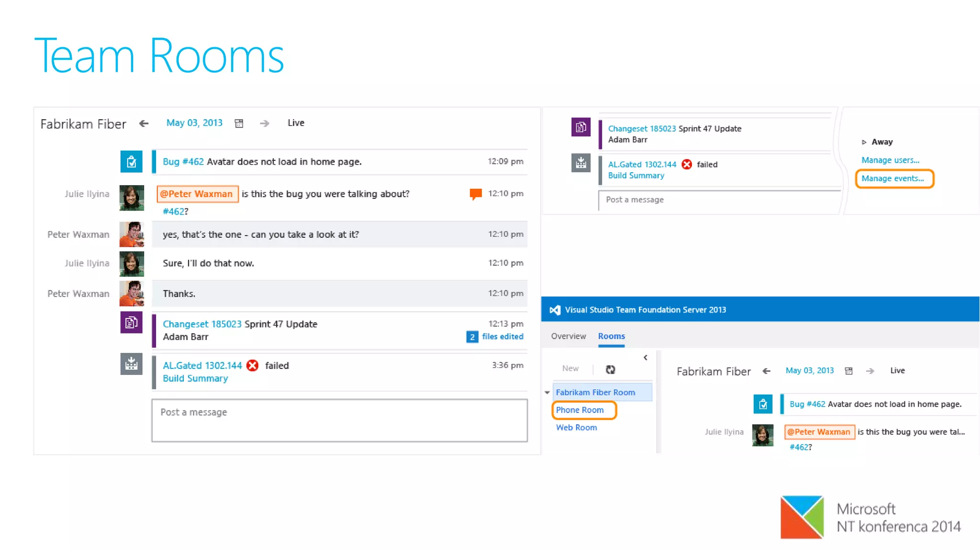Click the Visual Studio logo in blue header
Viewport: 980px width, 551px height.
pyautogui.click(x=555, y=310)
